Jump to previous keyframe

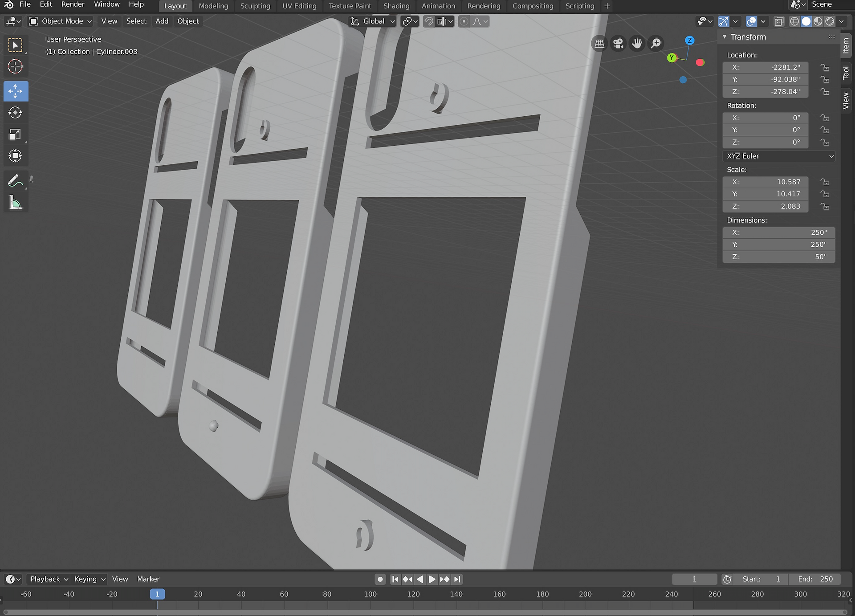click(407, 579)
